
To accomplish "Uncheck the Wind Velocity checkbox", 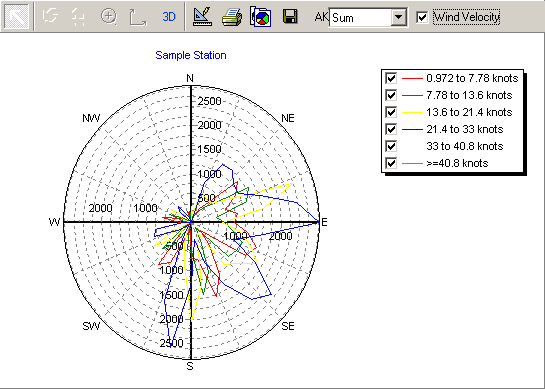I will [x=422, y=17].
